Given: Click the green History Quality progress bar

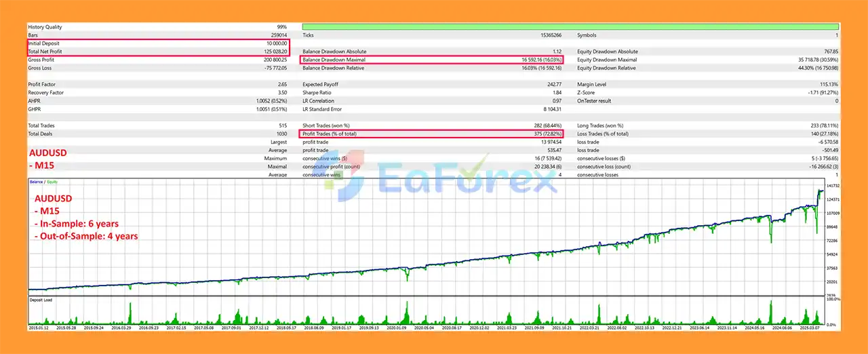Looking at the screenshot, I should 570,27.
